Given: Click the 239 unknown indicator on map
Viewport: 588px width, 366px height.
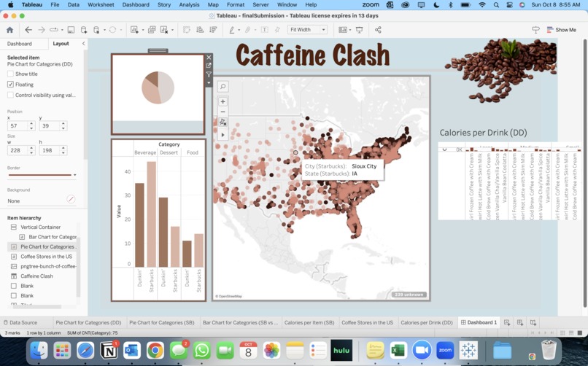Looking at the screenshot, I should coord(409,295).
